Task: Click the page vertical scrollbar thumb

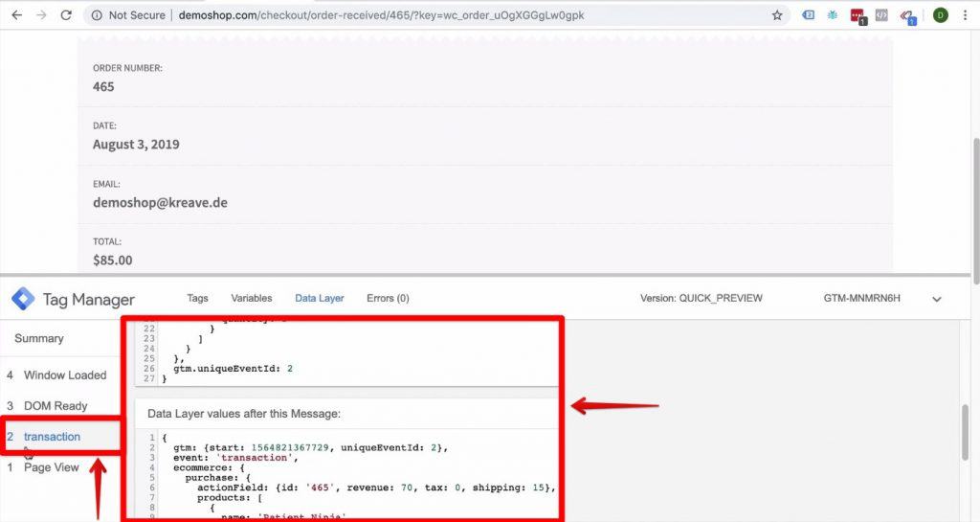Action: coord(974,210)
